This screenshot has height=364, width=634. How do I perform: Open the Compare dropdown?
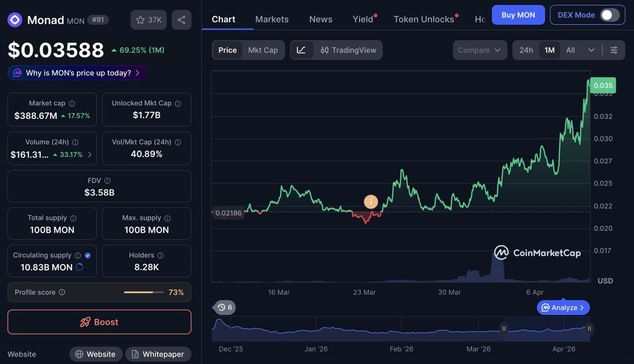(480, 50)
